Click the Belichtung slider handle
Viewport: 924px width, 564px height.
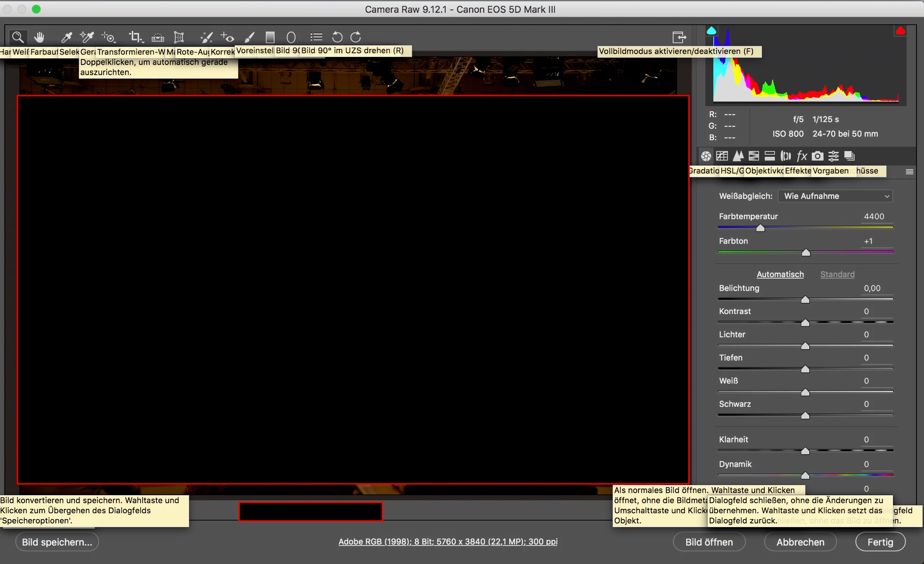[x=805, y=300]
